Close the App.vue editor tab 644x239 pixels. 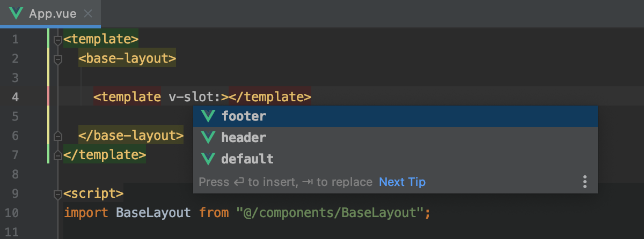89,13
